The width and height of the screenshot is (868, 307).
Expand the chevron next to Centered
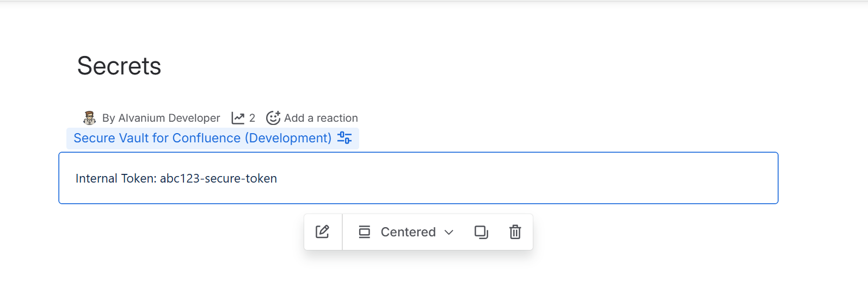(x=449, y=233)
